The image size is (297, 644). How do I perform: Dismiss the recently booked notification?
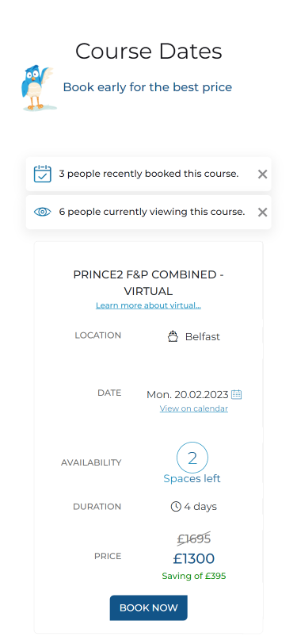click(262, 174)
